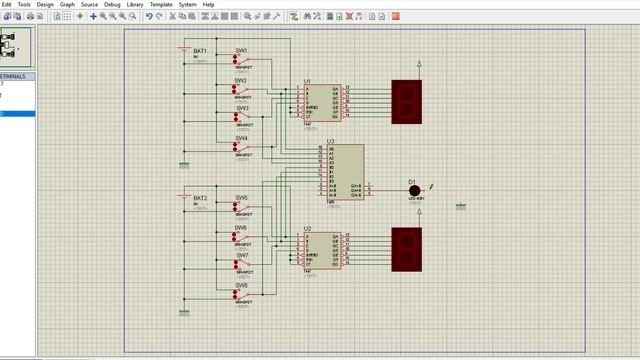The width and height of the screenshot is (640, 360).
Task: Select the U1 decoder chip
Action: pos(322,103)
